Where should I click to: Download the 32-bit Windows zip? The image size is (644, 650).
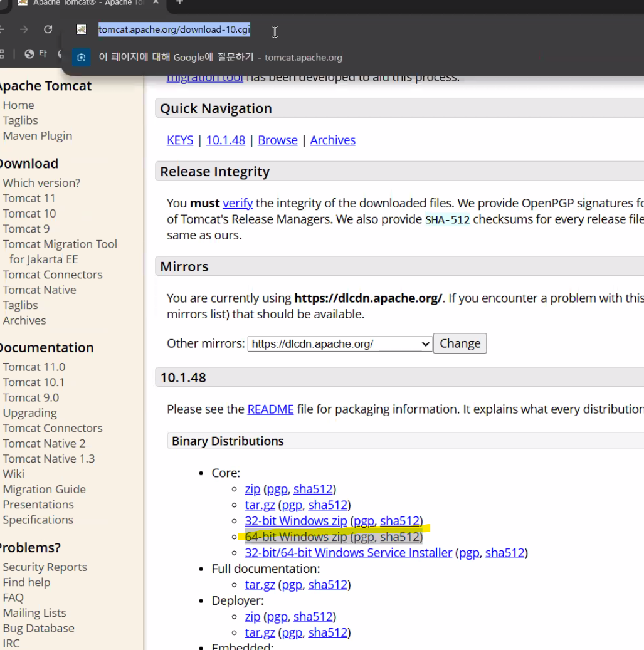tap(296, 521)
